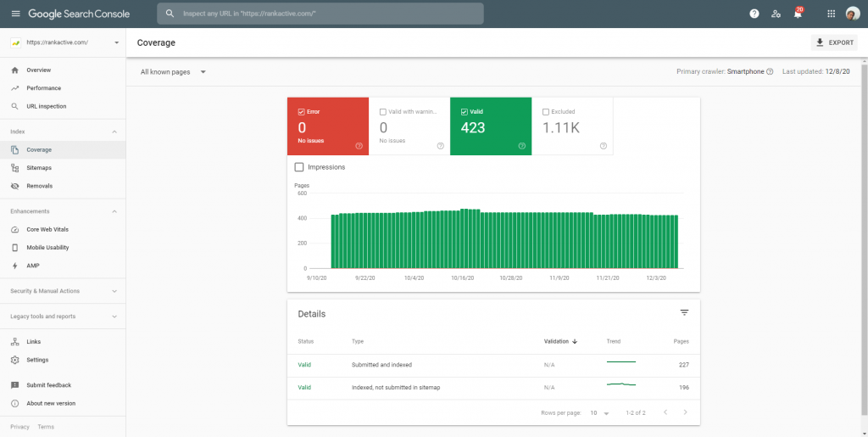The width and height of the screenshot is (868, 437).
Task: Click the Google Search Console logo
Action: [x=79, y=14]
